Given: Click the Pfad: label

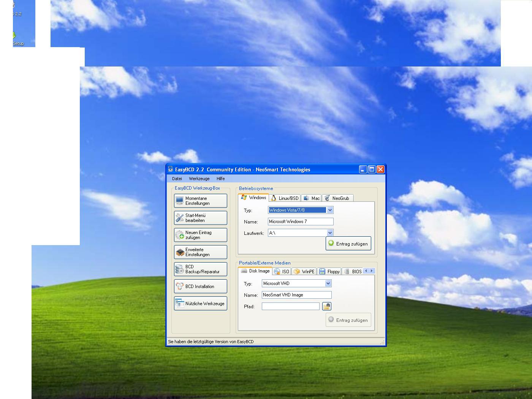Looking at the screenshot, I should point(249,307).
